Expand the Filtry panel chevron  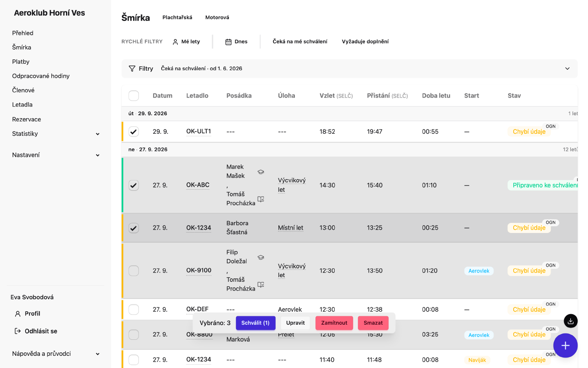[x=567, y=69]
